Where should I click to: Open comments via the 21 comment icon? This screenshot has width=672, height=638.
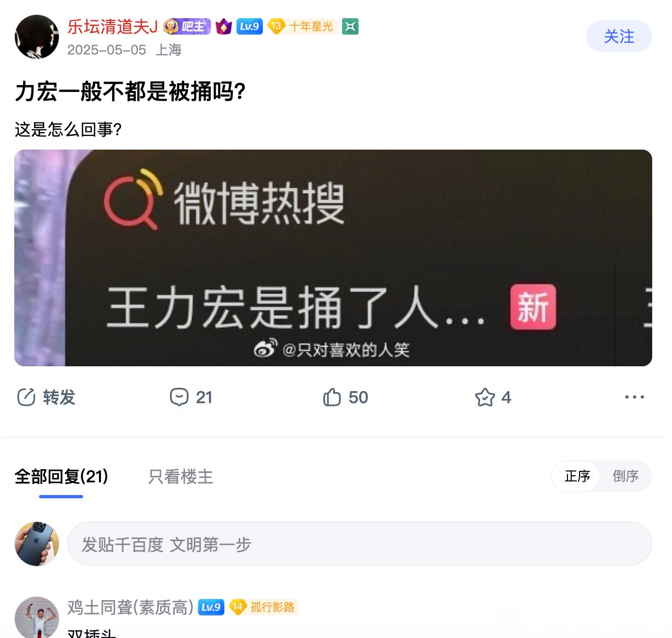pyautogui.click(x=179, y=397)
